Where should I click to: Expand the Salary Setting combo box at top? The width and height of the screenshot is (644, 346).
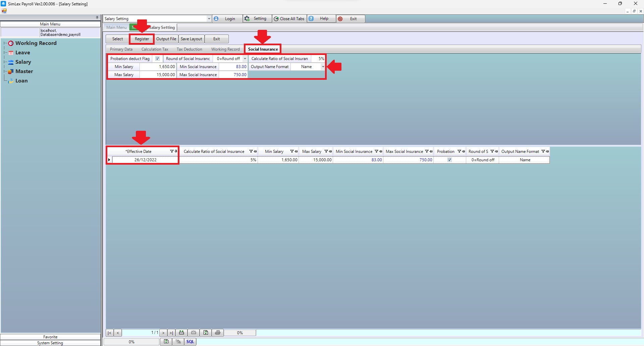pos(209,19)
